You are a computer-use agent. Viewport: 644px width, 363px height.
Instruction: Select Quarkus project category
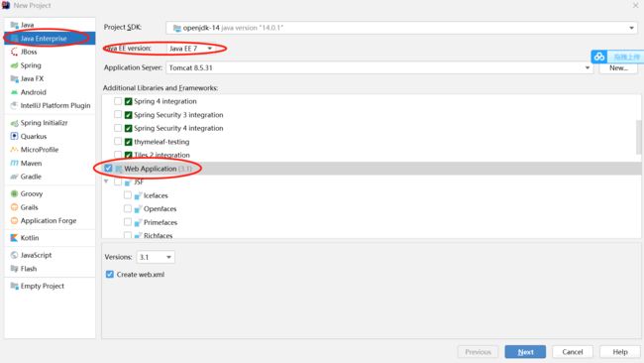pyautogui.click(x=50, y=136)
